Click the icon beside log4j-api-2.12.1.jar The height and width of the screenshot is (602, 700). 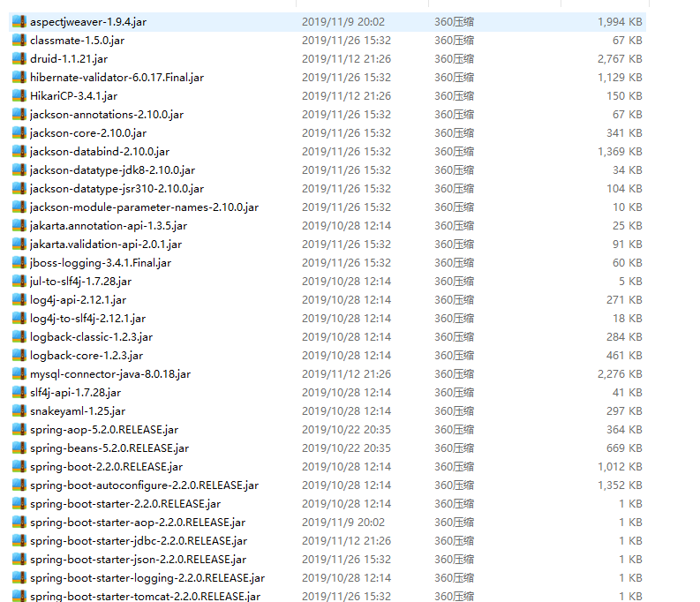click(19, 299)
